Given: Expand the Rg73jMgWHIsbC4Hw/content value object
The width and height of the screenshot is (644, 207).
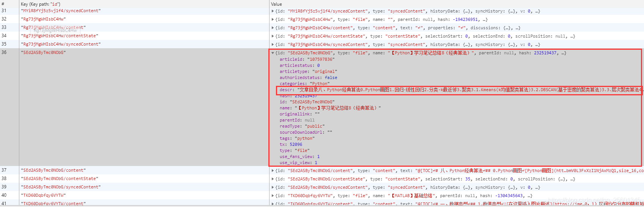Looking at the screenshot, I should click(273, 28).
